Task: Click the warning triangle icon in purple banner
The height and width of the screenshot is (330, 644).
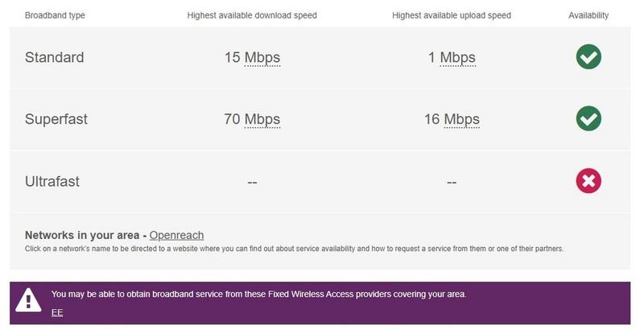Action: coord(29,301)
